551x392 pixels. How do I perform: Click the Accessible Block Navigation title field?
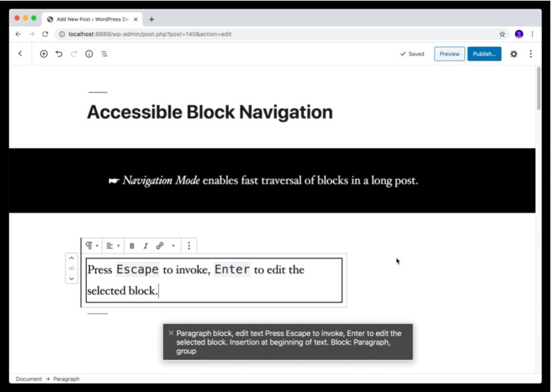click(x=210, y=112)
